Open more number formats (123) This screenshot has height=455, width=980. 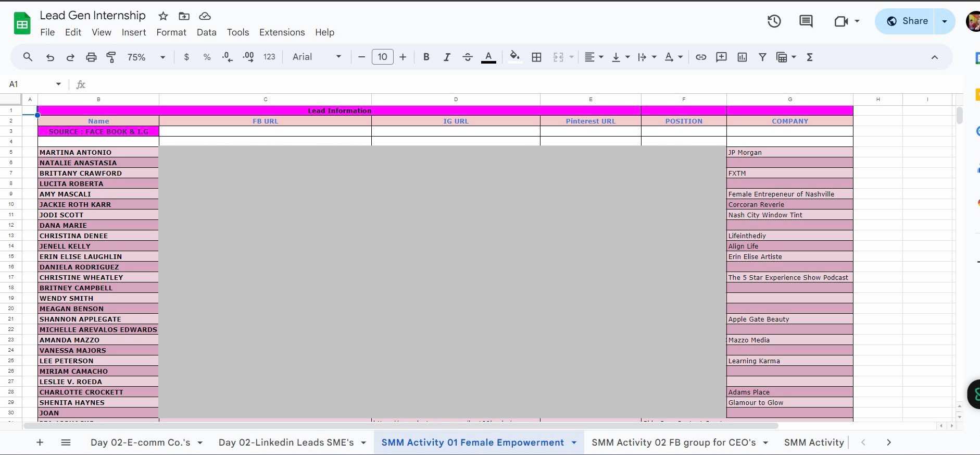(269, 57)
